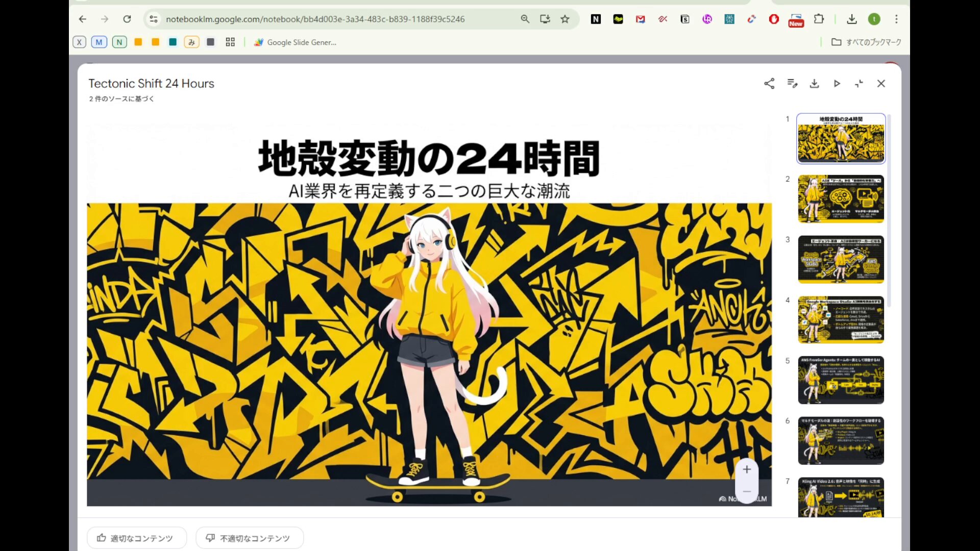Click the install app icon in address bar
The height and width of the screenshot is (551, 980).
(545, 19)
